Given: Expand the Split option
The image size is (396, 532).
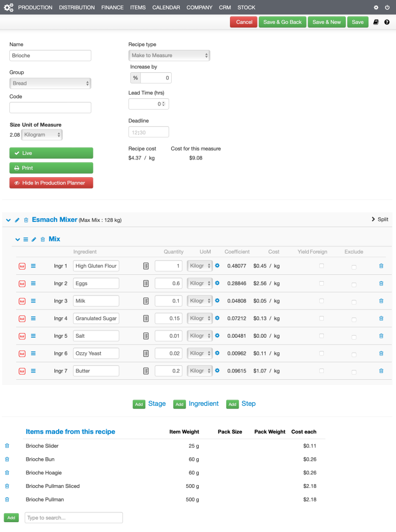Looking at the screenshot, I should pos(380,220).
